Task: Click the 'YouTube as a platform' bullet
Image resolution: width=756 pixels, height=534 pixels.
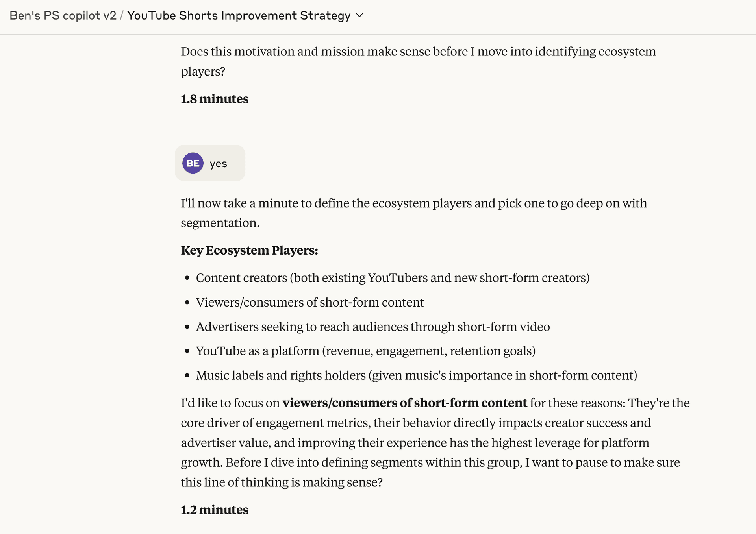Action: [x=366, y=351]
